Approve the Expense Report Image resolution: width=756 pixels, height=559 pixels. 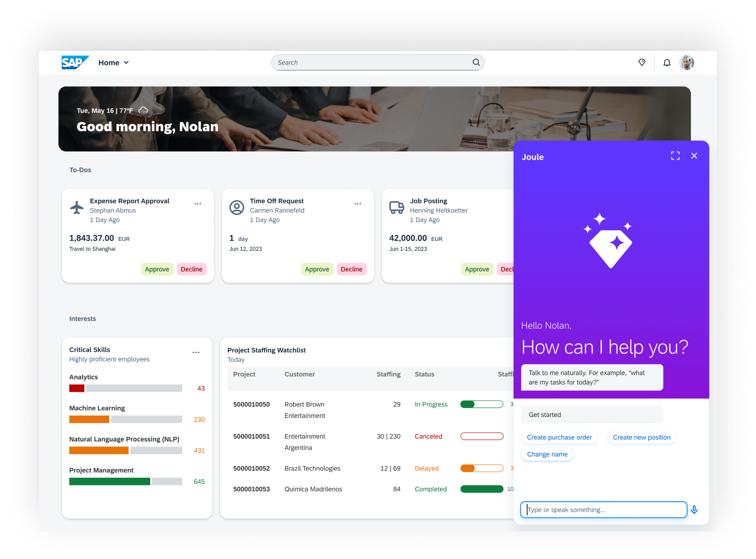pyautogui.click(x=157, y=269)
